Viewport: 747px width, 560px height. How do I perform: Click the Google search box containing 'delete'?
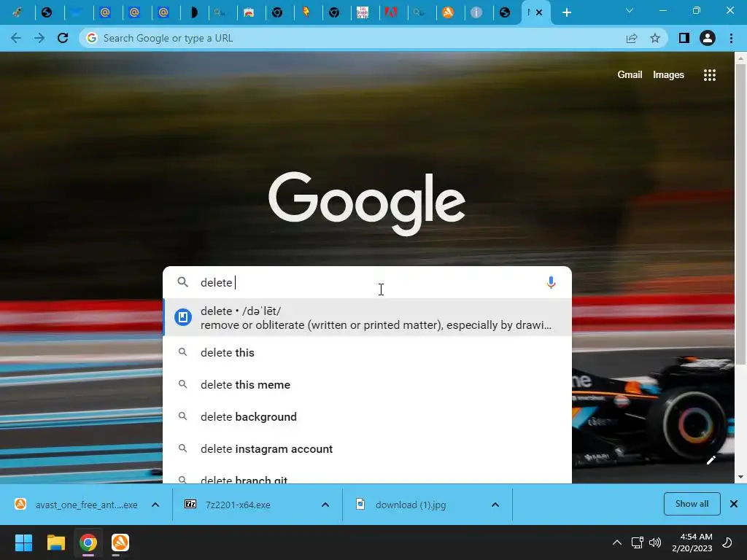pyautogui.click(x=367, y=282)
